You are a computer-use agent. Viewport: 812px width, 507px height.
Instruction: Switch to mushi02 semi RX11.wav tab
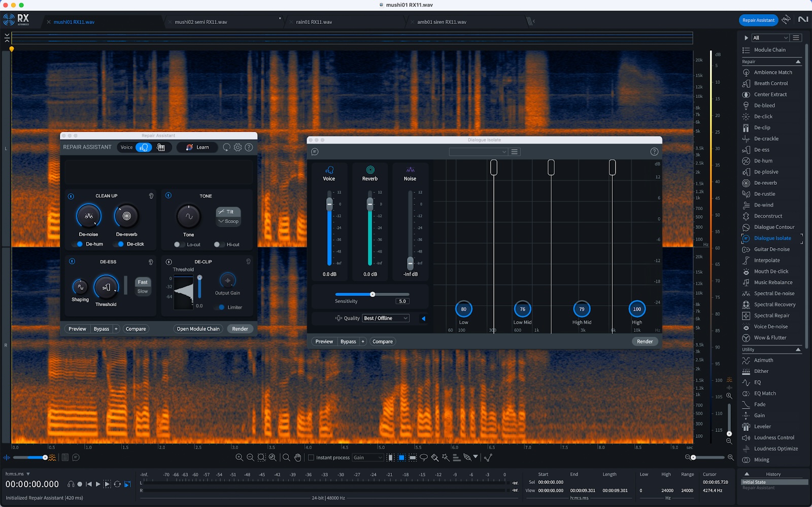click(x=201, y=22)
